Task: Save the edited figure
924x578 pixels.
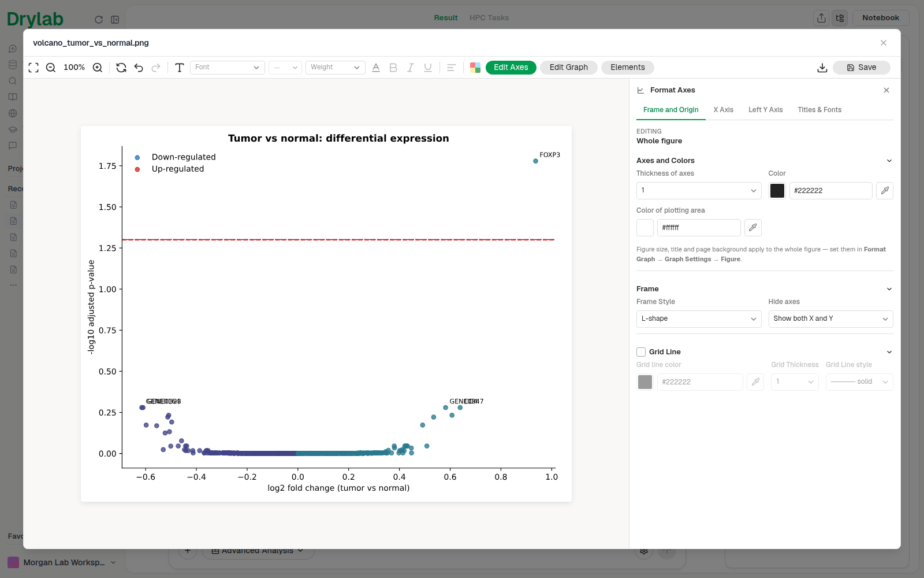Action: coord(862,68)
